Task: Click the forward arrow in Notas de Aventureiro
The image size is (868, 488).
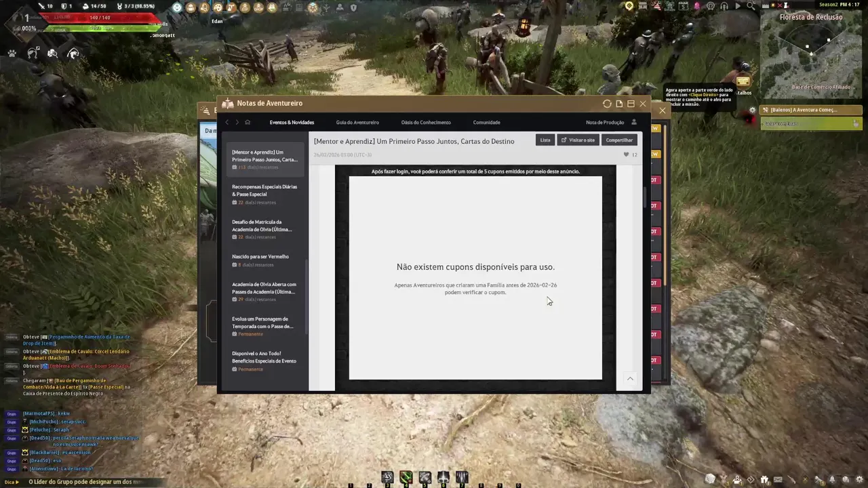Action: coord(237,122)
